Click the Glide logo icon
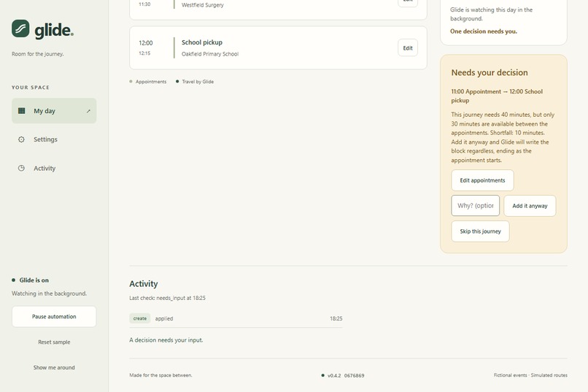Screen dimensions: 588x392 (x=20, y=28)
